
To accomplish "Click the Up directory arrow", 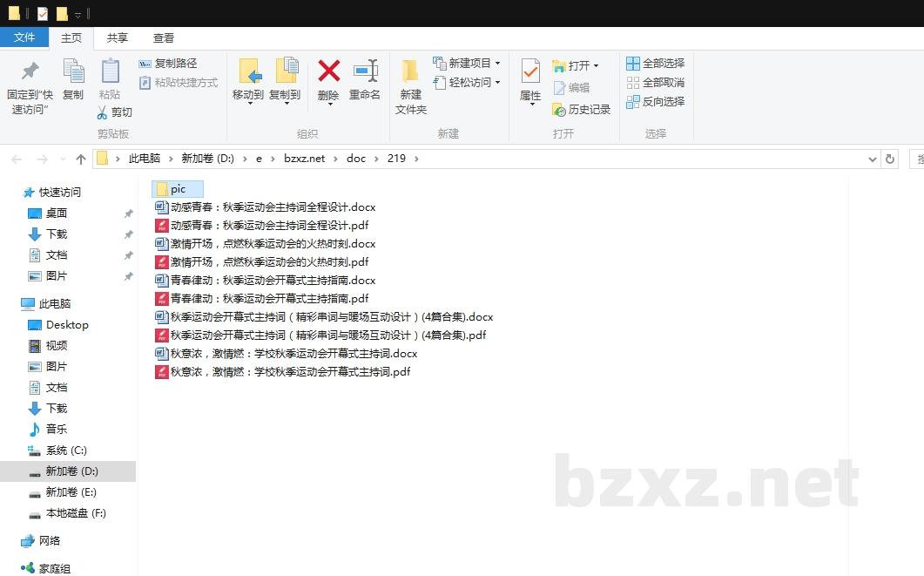I will click(81, 159).
